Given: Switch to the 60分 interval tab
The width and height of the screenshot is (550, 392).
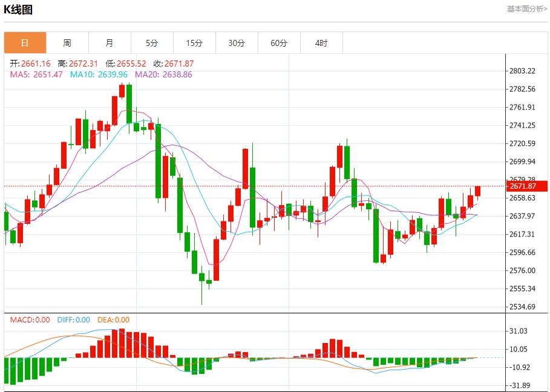Looking at the screenshot, I should click(x=279, y=43).
